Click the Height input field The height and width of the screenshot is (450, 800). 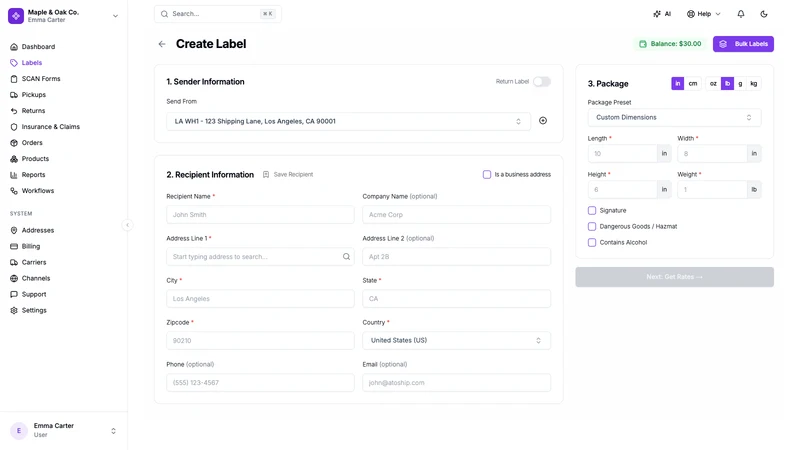pyautogui.click(x=622, y=189)
